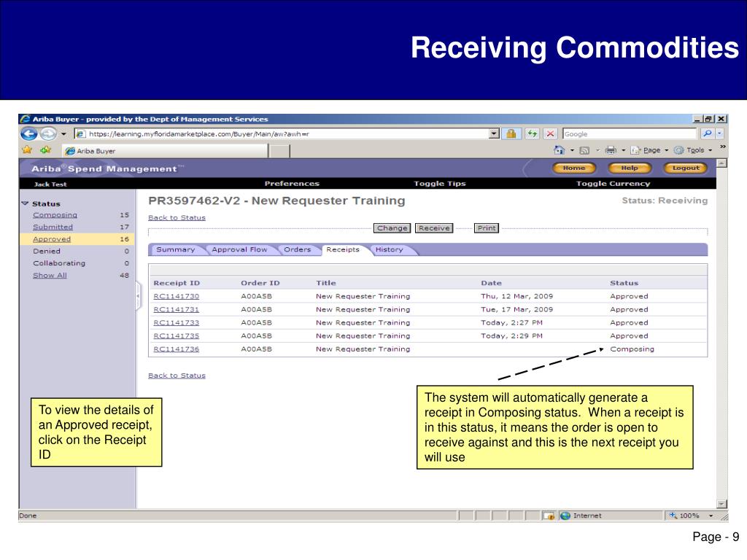Open the Approved status link
The width and height of the screenshot is (747, 560).
pos(52,239)
